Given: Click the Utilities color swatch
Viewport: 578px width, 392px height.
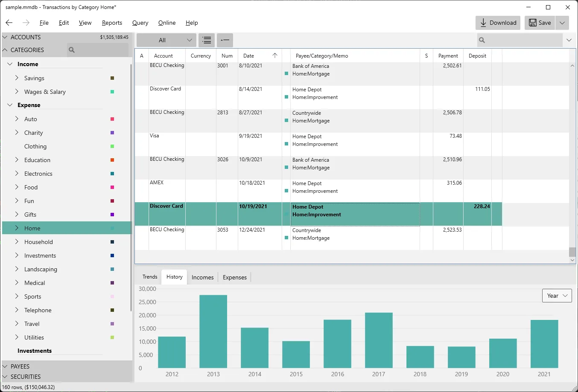Looking at the screenshot, I should (x=112, y=337).
